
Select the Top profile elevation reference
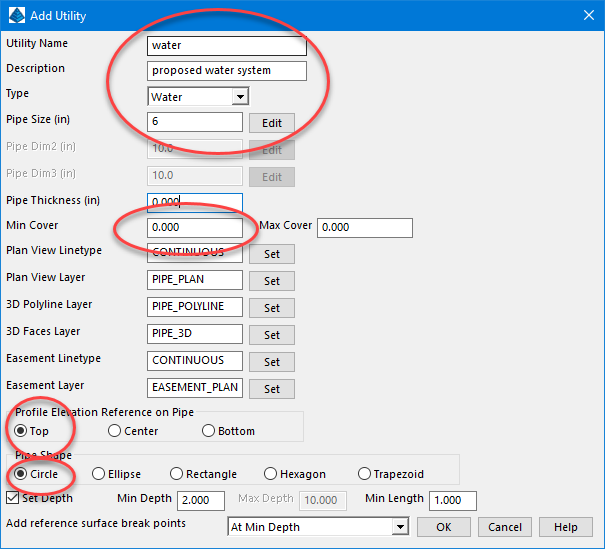[x=21, y=431]
